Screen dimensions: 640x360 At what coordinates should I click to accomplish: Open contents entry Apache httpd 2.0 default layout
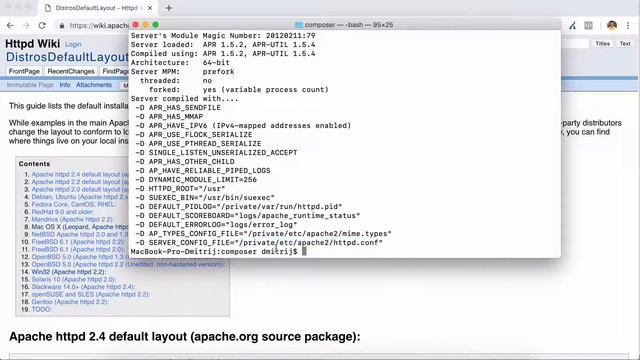80,189
